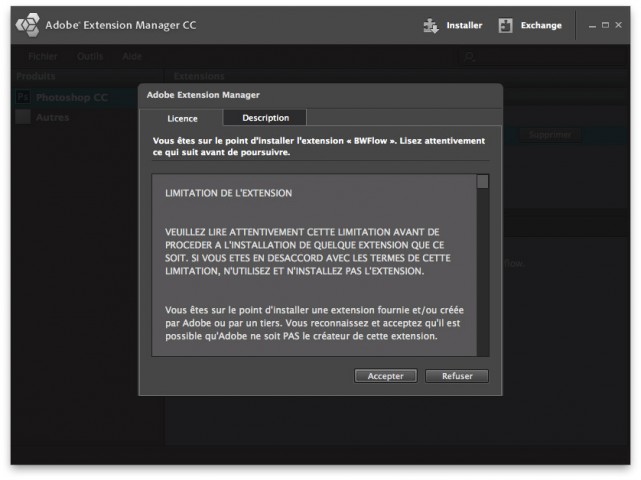Click the Extensions column header
Image resolution: width=641 pixels, height=480 pixels.
click(x=199, y=76)
